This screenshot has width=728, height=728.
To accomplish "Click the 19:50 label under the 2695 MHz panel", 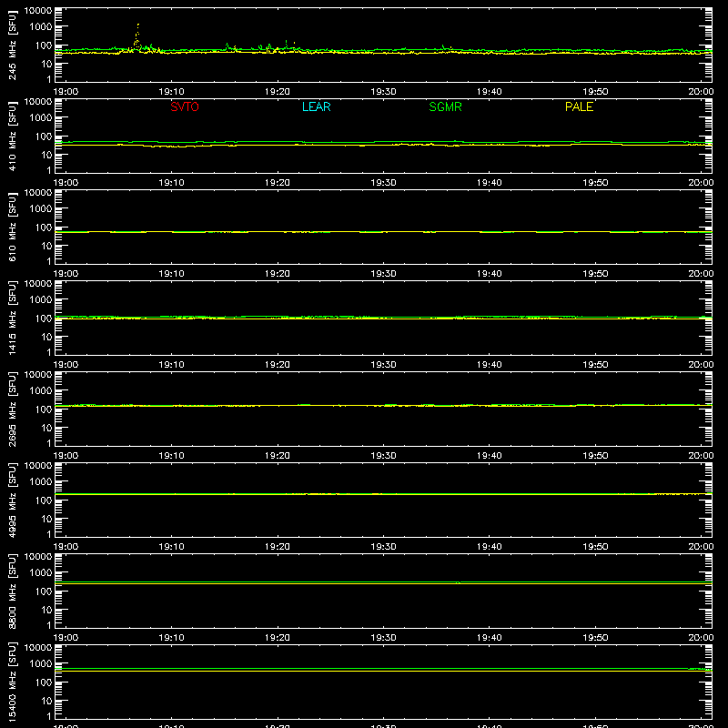I will click(x=595, y=456).
